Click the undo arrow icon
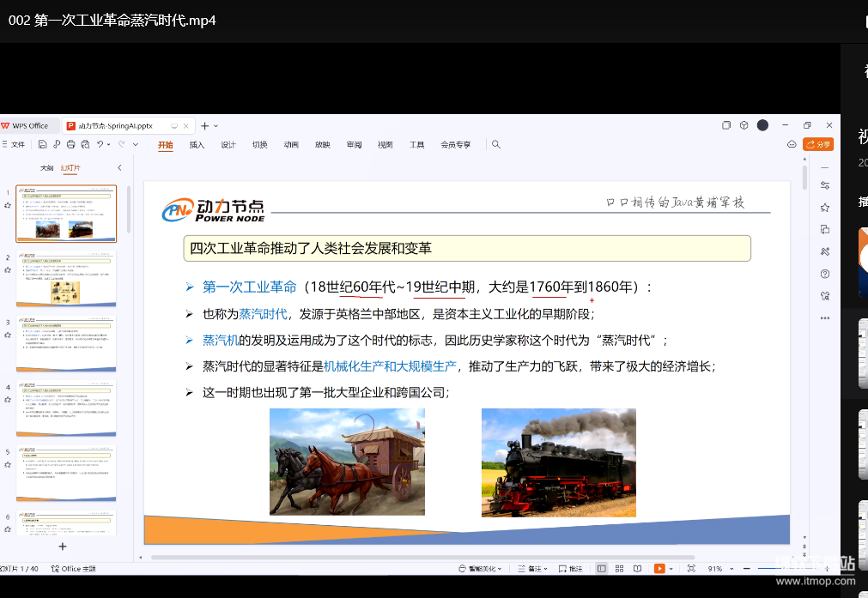Screen dimensions: 868x598 coord(100,145)
